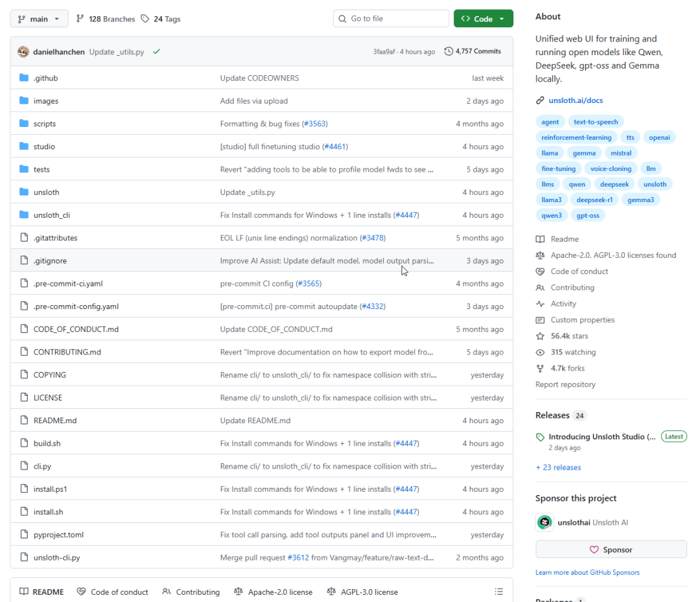
Task: Open pull request #4461 link
Action: [x=335, y=146]
